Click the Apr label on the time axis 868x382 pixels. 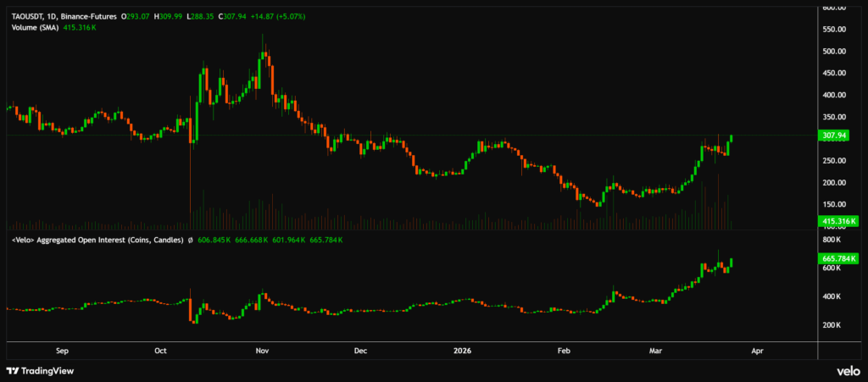point(756,349)
